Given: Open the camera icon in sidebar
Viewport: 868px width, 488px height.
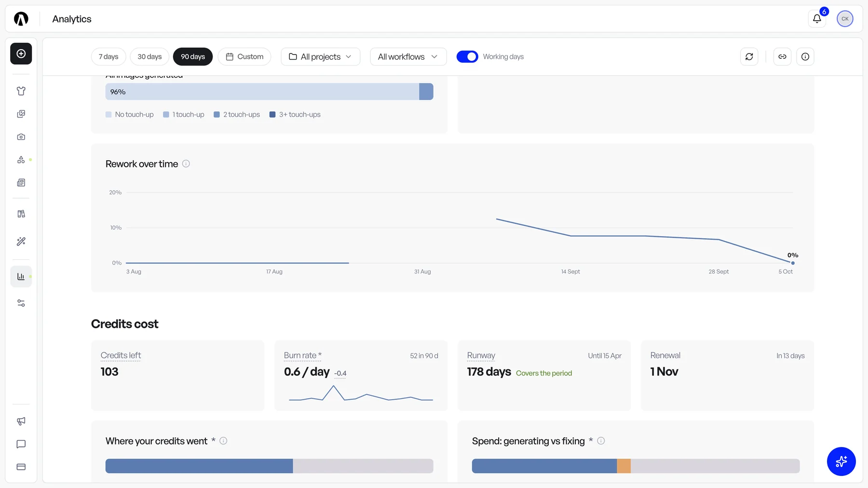Looking at the screenshot, I should pyautogui.click(x=21, y=137).
